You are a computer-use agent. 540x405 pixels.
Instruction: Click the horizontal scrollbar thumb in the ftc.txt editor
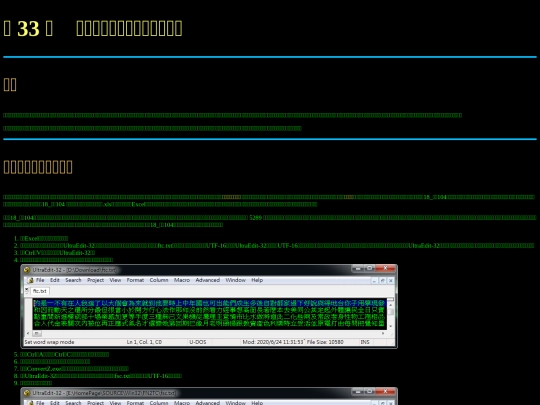point(37,333)
